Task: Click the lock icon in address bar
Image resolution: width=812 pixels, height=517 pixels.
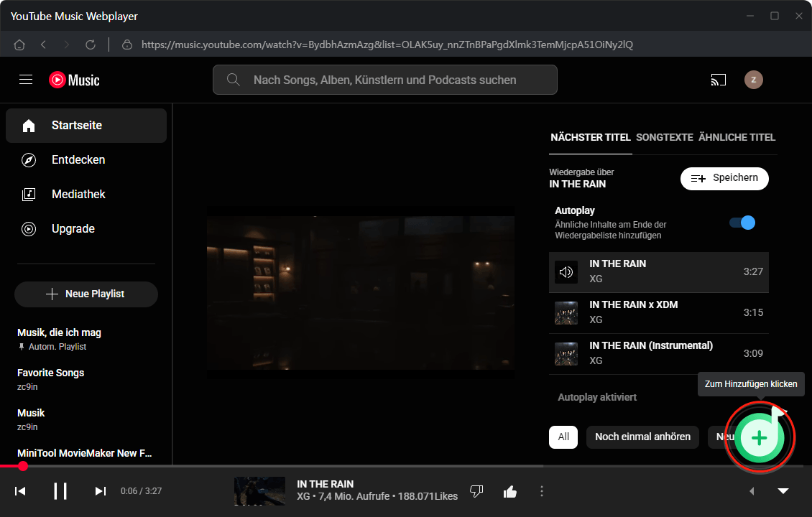Action: tap(127, 45)
